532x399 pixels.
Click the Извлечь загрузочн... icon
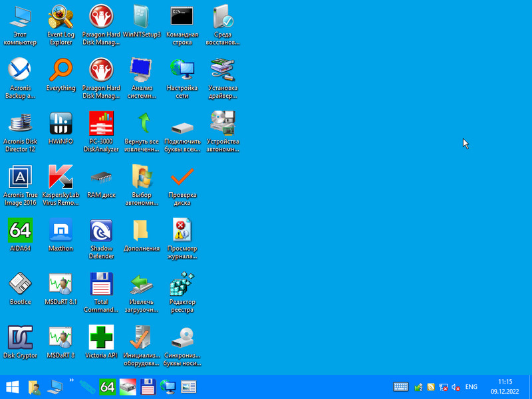[x=142, y=293]
